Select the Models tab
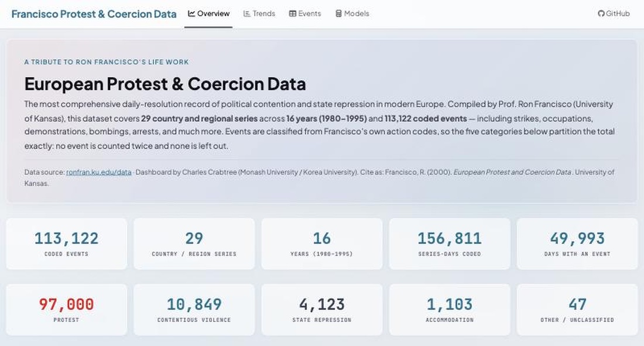Viewport: 644px width, 346px height. (x=352, y=13)
